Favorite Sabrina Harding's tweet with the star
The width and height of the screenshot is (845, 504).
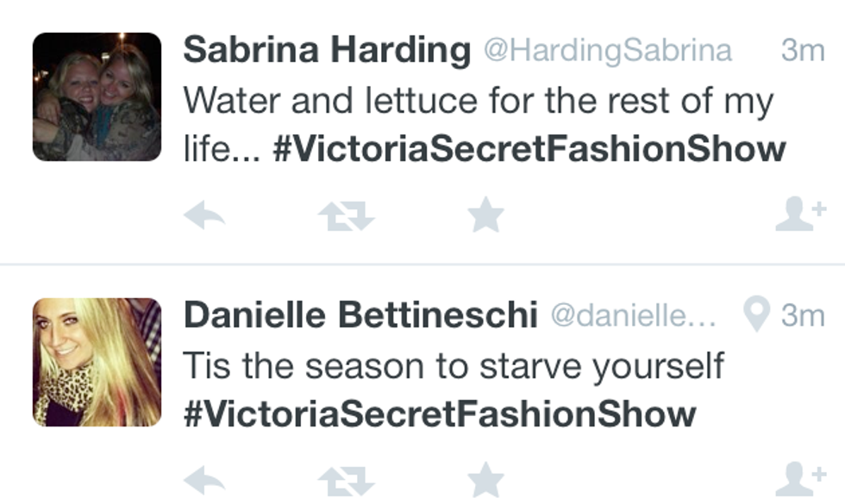[x=485, y=215]
